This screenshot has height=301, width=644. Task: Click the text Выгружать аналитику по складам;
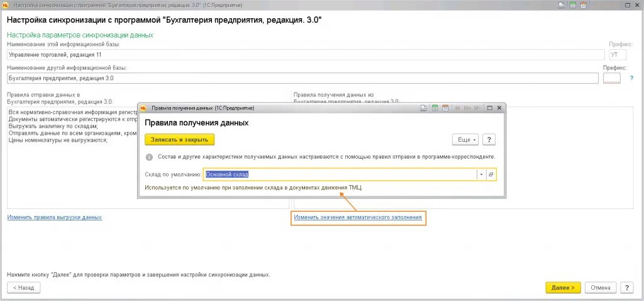[x=53, y=126]
